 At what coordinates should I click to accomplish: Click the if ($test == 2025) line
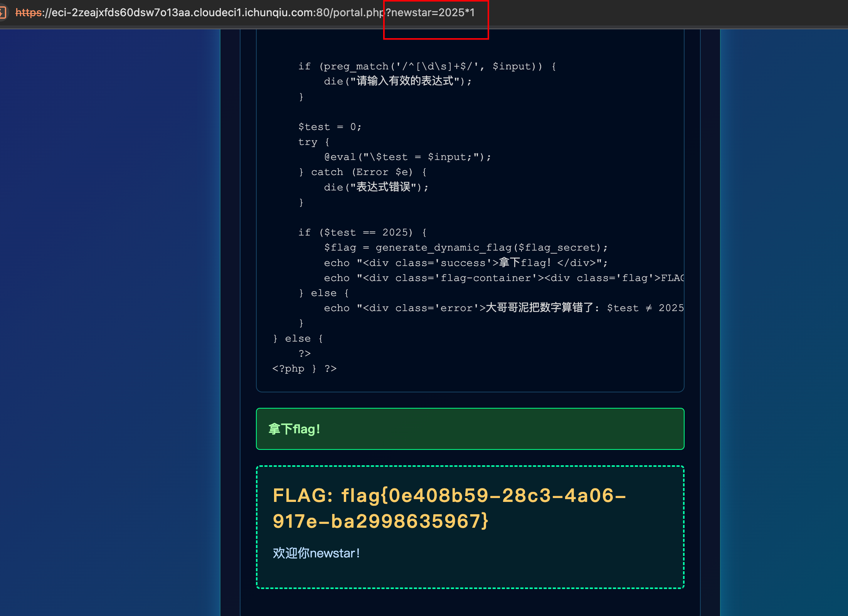click(362, 232)
